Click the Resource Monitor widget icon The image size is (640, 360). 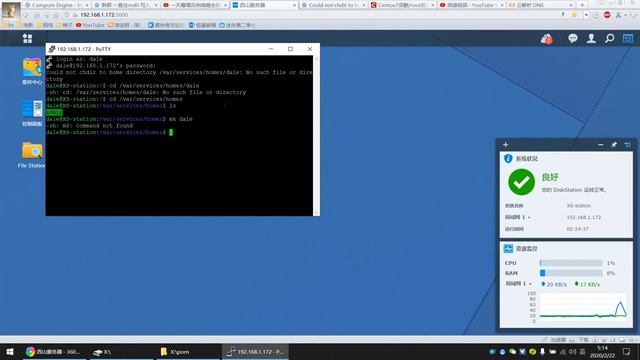click(x=508, y=248)
